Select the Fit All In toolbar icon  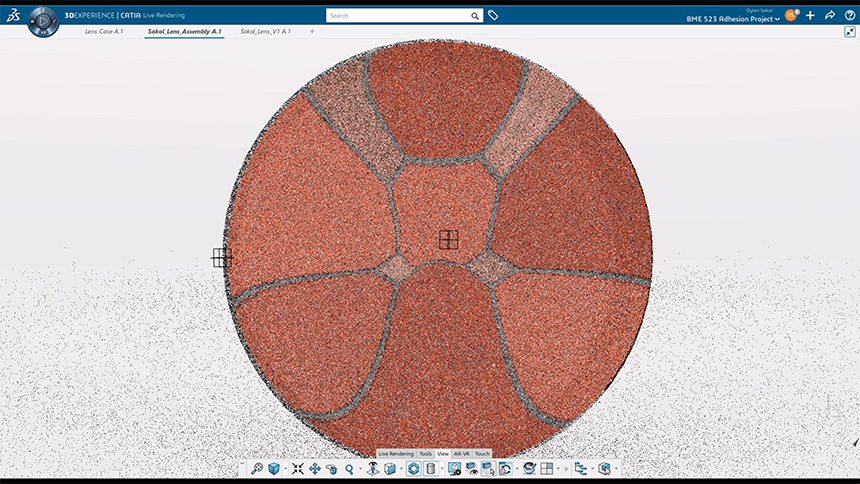click(298, 468)
